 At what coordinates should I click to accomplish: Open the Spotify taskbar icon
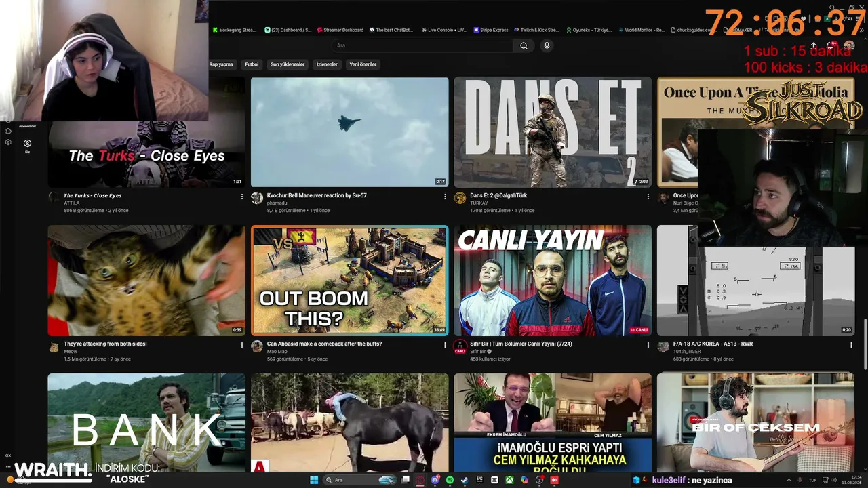[x=450, y=480]
